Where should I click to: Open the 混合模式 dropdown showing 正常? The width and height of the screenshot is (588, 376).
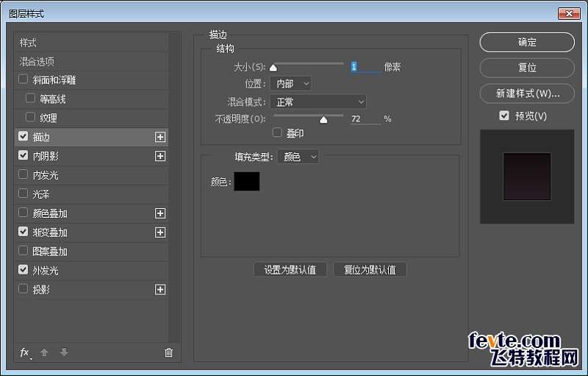click(x=318, y=102)
